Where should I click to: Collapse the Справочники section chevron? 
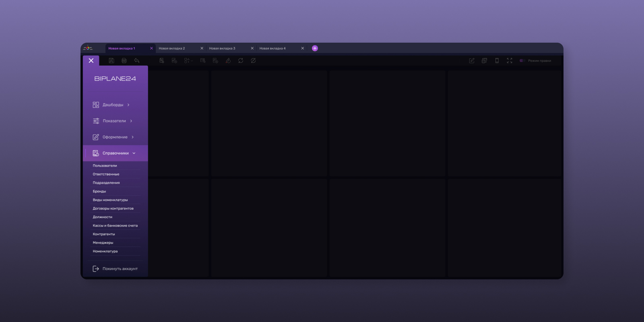point(134,153)
